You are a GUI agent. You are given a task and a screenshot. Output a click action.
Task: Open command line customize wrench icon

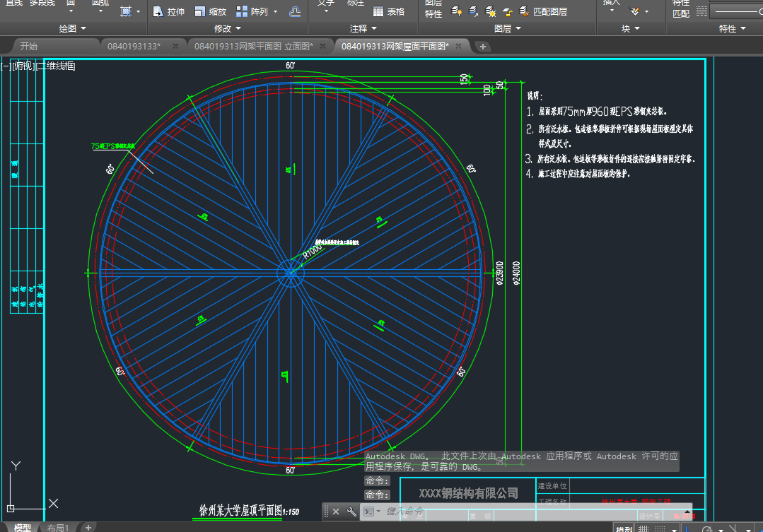pyautogui.click(x=351, y=512)
